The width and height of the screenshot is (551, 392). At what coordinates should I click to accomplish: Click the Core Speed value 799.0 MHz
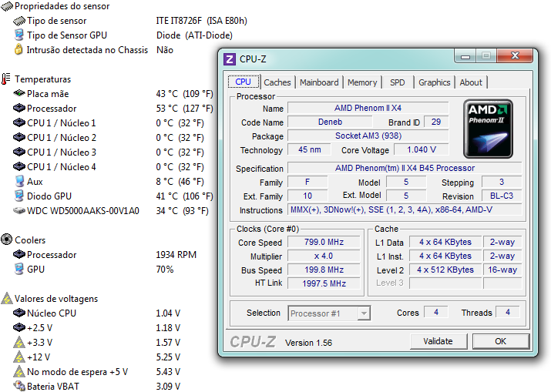324,242
